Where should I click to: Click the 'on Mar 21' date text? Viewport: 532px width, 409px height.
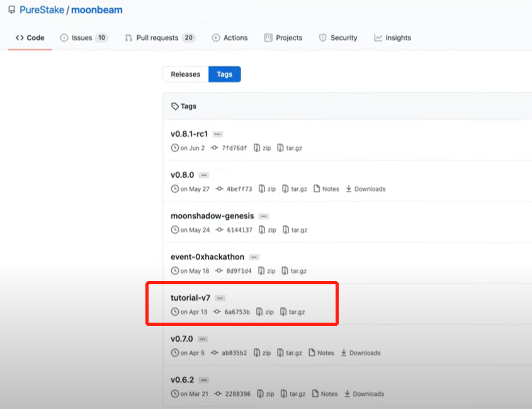(194, 394)
